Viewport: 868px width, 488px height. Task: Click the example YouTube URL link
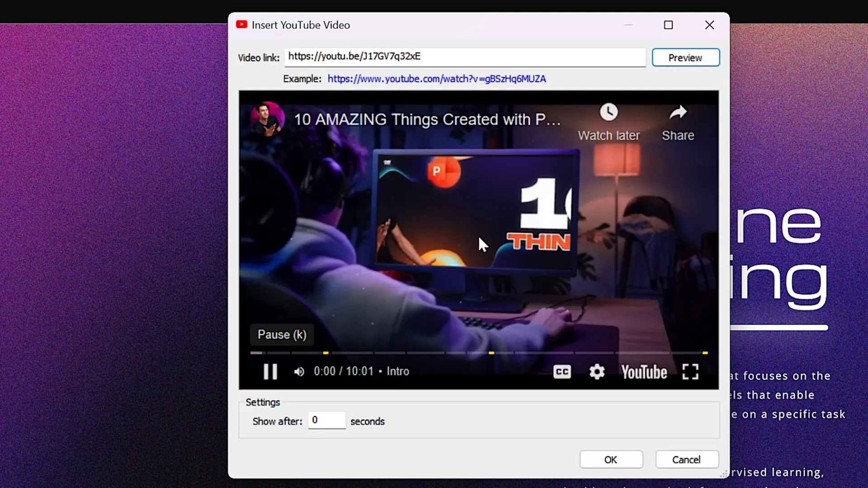[437, 79]
